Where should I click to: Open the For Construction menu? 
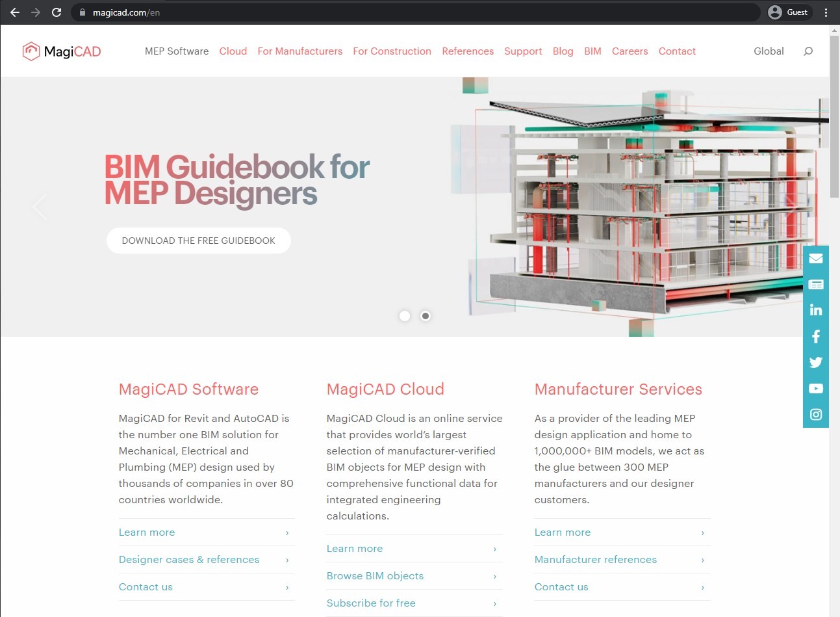[392, 51]
